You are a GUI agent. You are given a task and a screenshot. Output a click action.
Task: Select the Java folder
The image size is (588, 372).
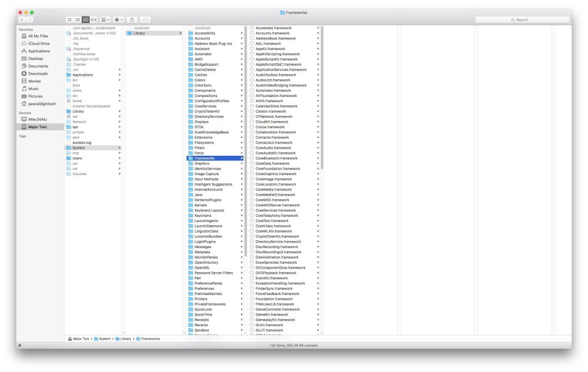(215, 195)
